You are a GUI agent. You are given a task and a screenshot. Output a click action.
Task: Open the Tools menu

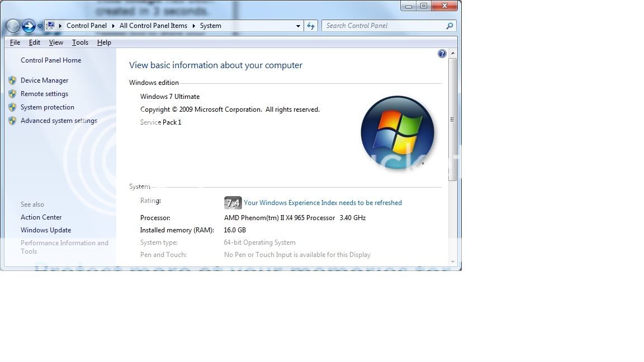[80, 42]
